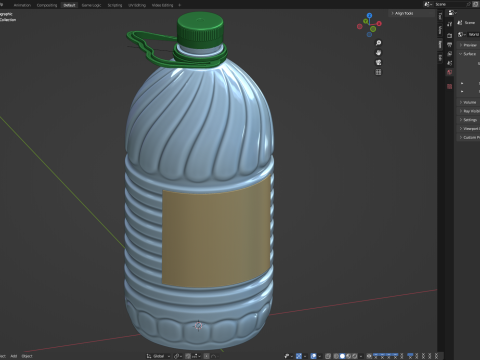Add a new workspace with plus button

[179, 5]
